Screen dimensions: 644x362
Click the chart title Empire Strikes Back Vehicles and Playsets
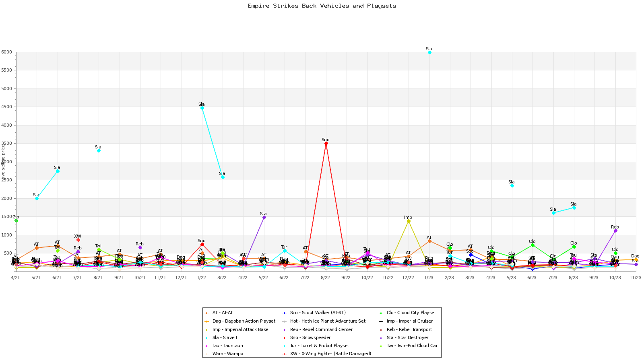[x=322, y=6]
